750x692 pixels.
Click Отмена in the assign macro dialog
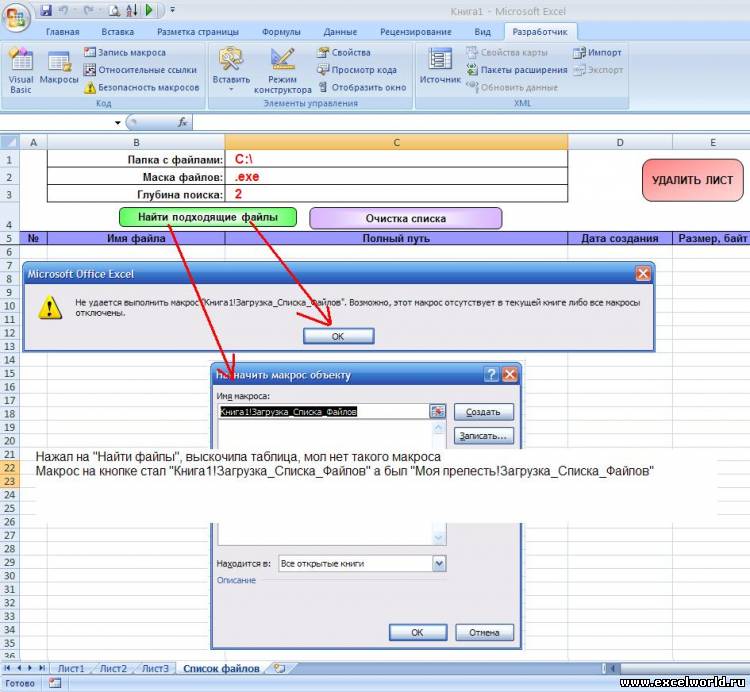pyautogui.click(x=485, y=632)
